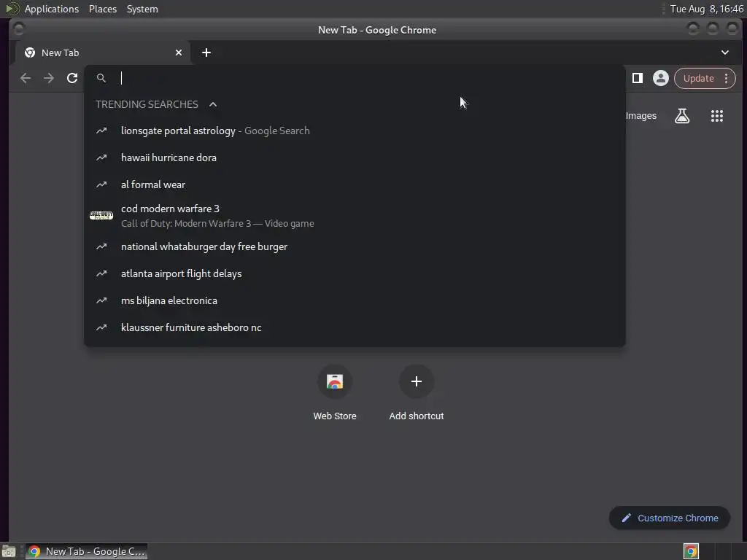Select national whataburger day free burger
The width and height of the screenshot is (747, 560).
(355, 246)
